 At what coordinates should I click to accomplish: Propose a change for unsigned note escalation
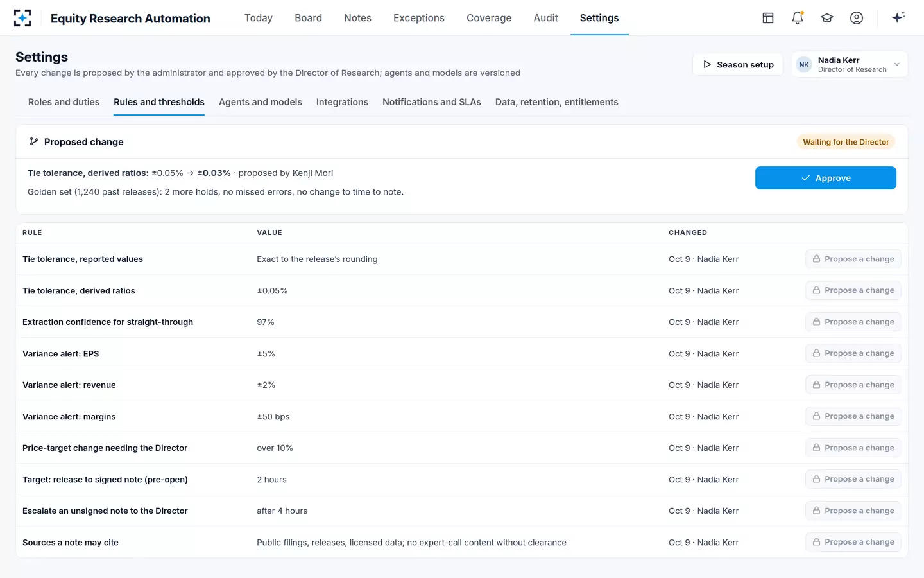tap(853, 511)
